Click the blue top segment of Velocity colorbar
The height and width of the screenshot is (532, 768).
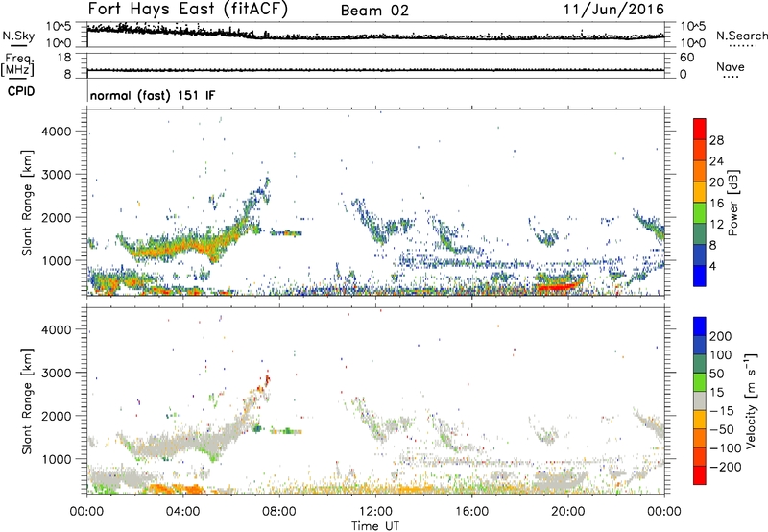[x=700, y=326]
